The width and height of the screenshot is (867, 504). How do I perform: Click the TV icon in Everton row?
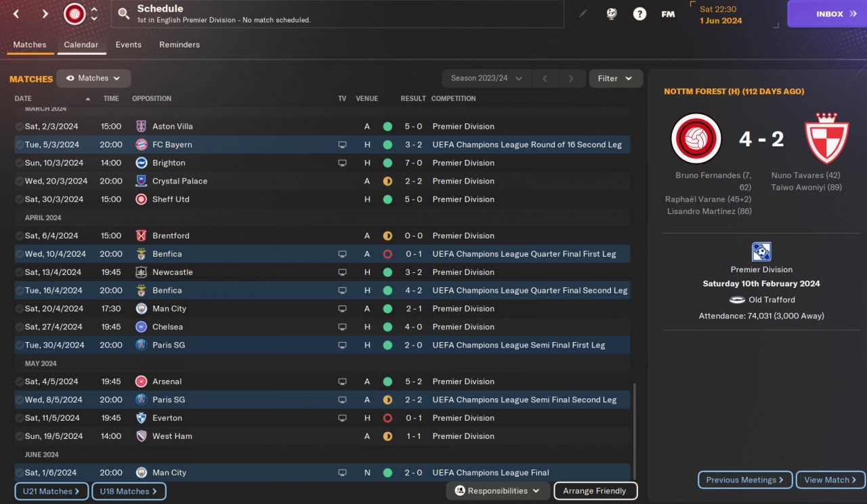tap(342, 419)
